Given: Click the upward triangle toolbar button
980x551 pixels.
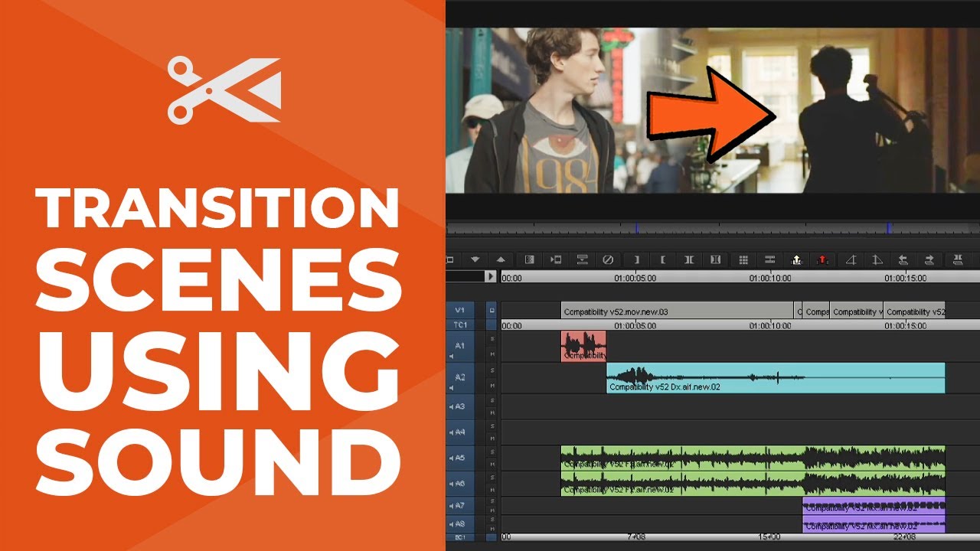Looking at the screenshot, I should point(501,259).
